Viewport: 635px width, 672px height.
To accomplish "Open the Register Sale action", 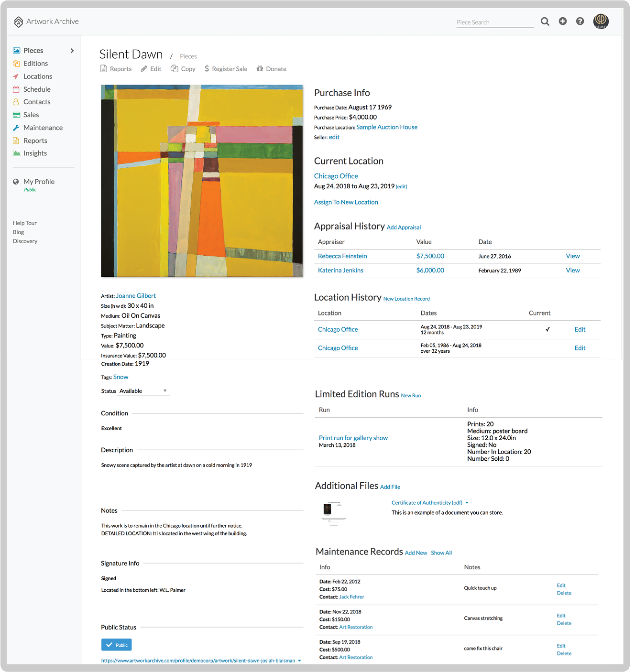I will (226, 69).
